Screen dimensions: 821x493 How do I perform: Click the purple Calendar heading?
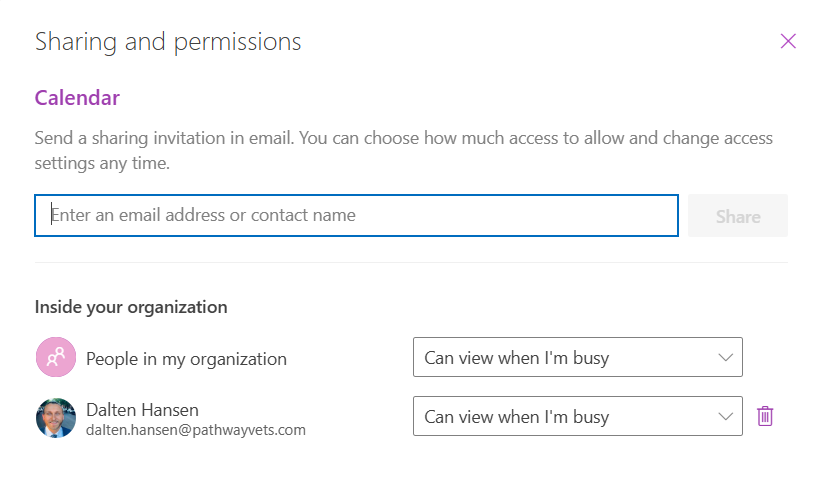click(77, 98)
